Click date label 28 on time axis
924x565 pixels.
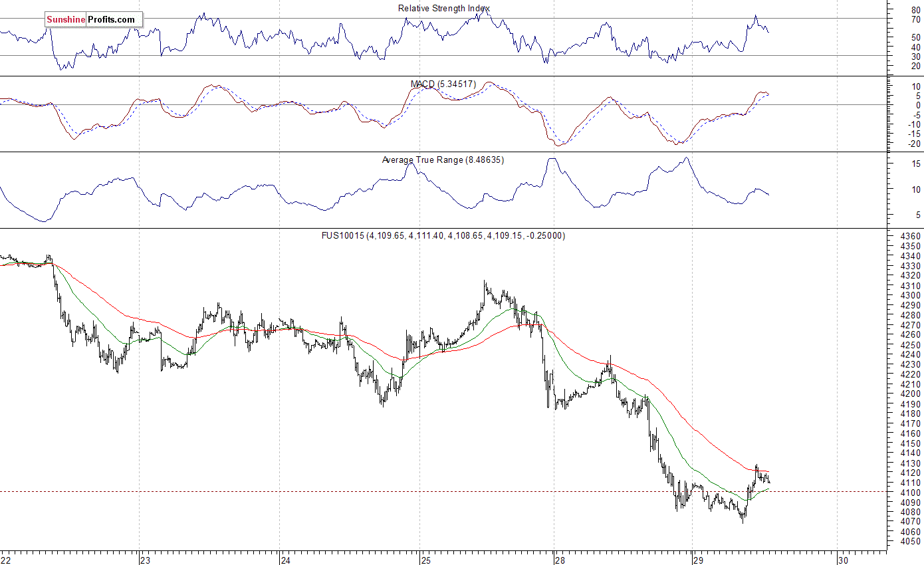click(x=560, y=560)
